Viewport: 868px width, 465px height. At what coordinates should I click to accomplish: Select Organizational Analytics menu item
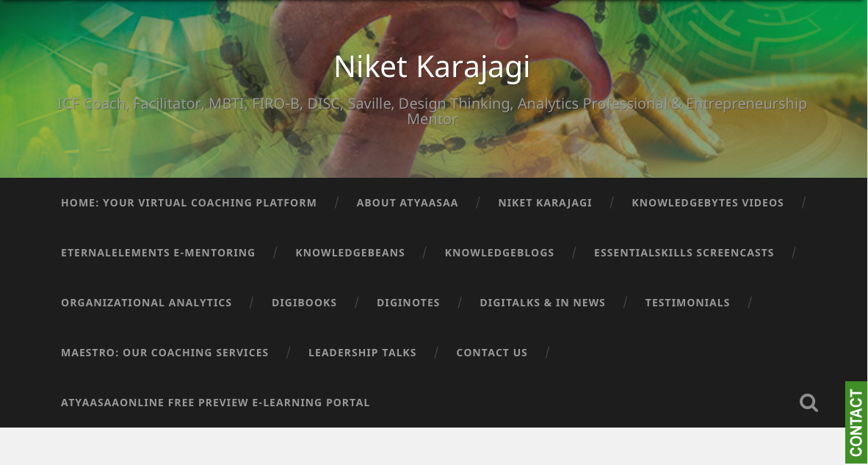[x=146, y=303]
